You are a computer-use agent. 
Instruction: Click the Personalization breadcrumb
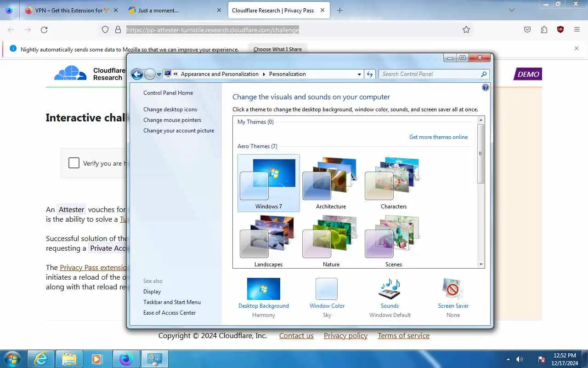point(288,74)
